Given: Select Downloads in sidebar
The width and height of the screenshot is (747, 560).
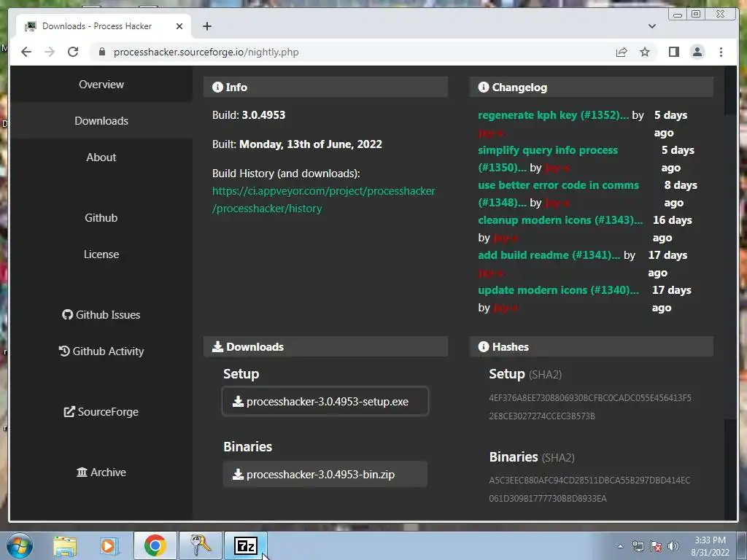Looking at the screenshot, I should coord(101,121).
